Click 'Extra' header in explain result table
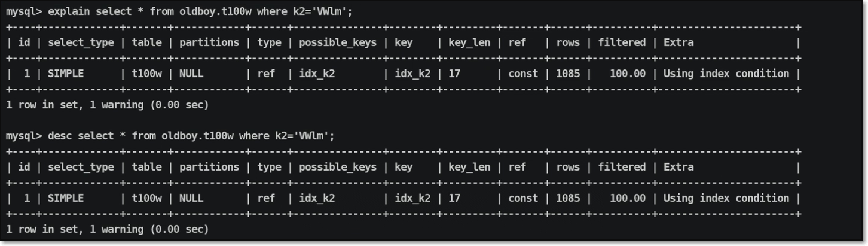 [x=678, y=42]
